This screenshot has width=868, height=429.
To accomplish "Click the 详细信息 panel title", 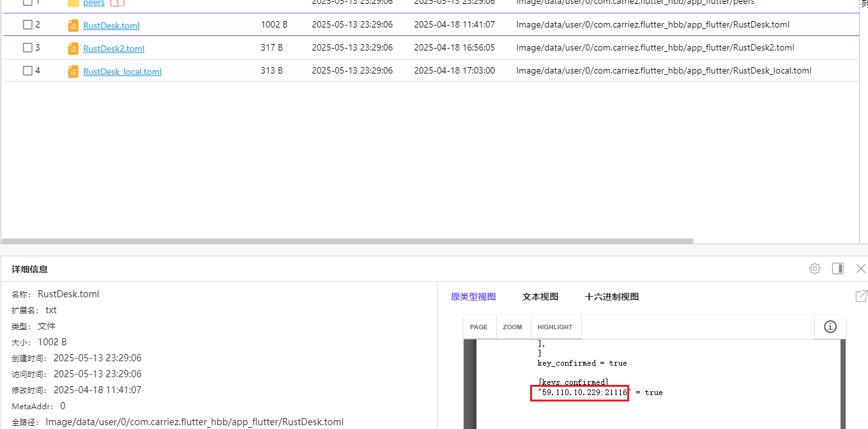I will 29,269.
